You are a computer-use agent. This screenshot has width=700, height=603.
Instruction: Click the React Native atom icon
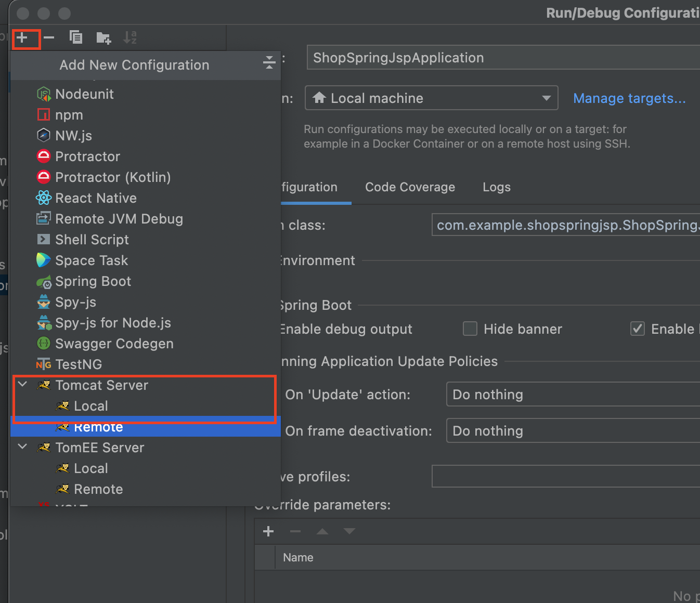(x=44, y=198)
